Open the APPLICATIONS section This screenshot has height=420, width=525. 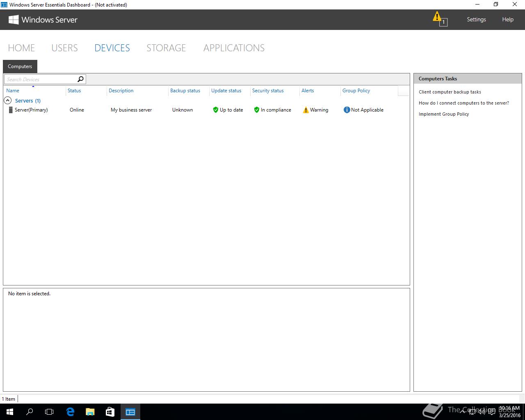[234, 48]
